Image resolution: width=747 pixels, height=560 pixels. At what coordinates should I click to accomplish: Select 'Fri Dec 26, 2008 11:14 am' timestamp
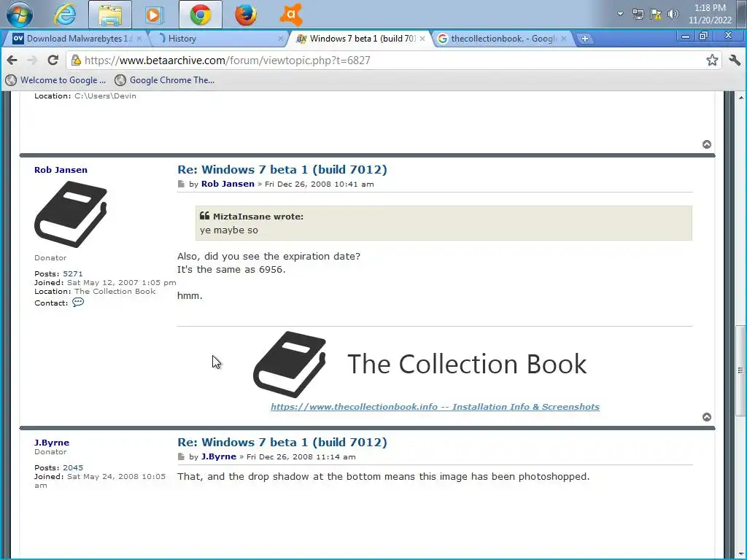click(301, 457)
